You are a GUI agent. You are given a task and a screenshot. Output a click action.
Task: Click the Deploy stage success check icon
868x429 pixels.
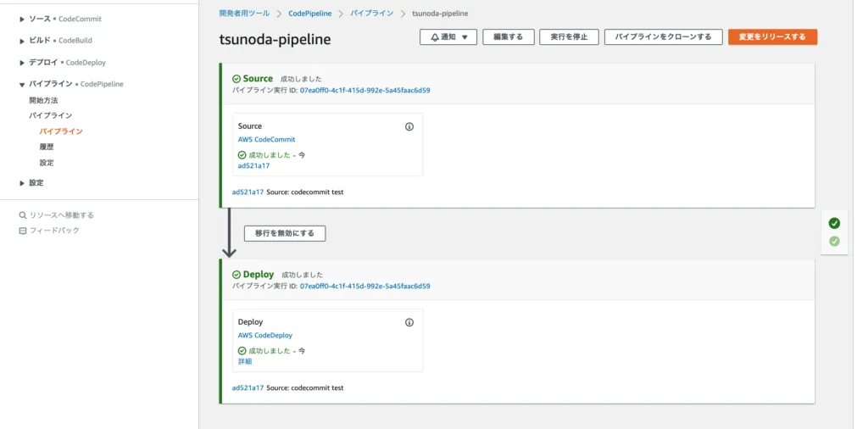click(236, 275)
